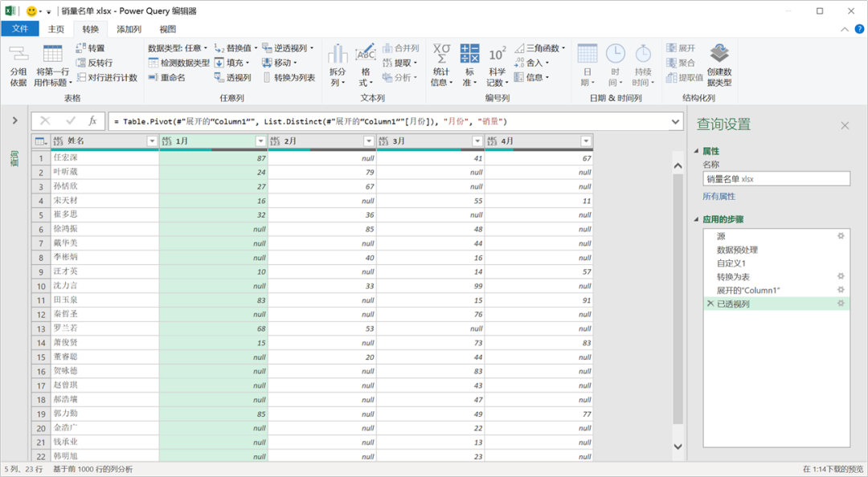This screenshot has height=477, width=868.
Task: Open the 姓名 column filter dropdown
Action: pyautogui.click(x=152, y=141)
